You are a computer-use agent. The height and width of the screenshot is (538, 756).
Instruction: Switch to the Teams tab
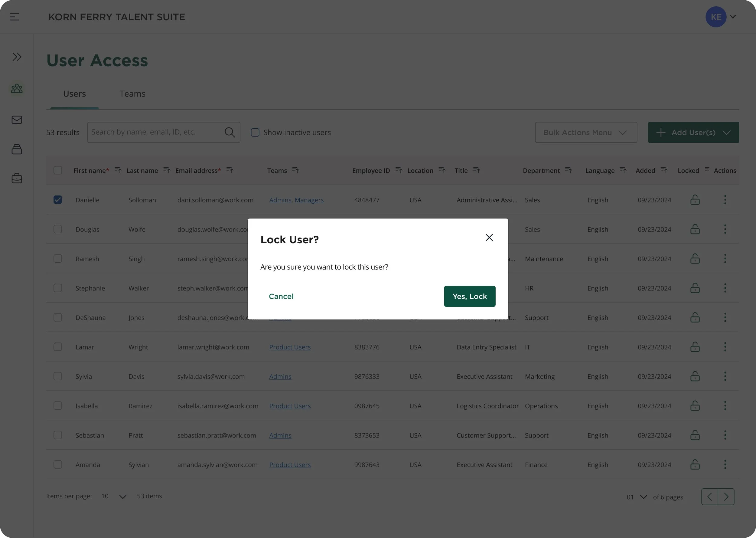[x=132, y=94]
